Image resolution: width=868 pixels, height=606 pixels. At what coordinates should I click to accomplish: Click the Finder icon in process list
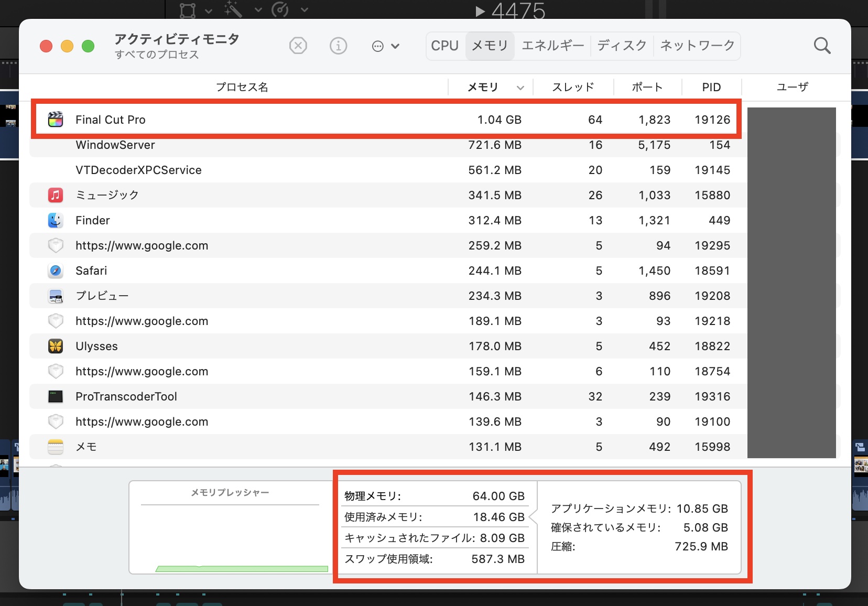point(56,220)
